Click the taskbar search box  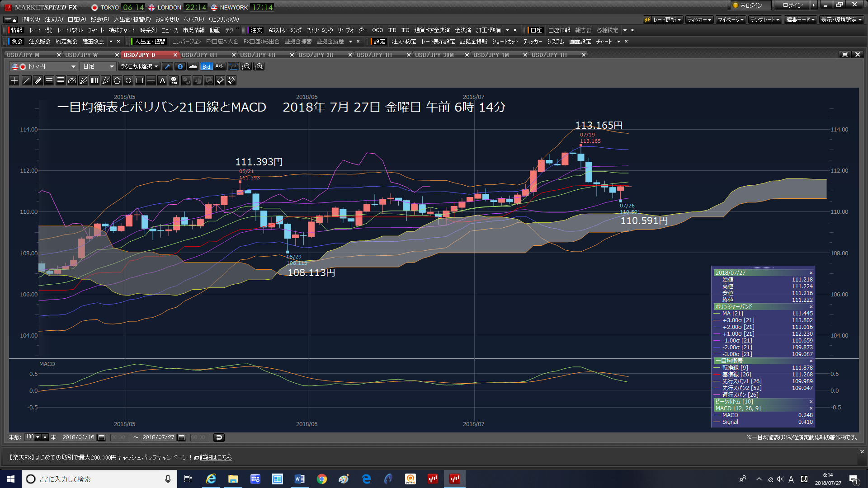click(x=99, y=479)
